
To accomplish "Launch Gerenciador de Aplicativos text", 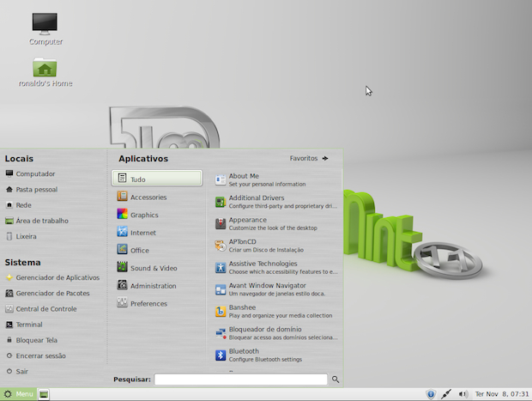I will point(57,277).
